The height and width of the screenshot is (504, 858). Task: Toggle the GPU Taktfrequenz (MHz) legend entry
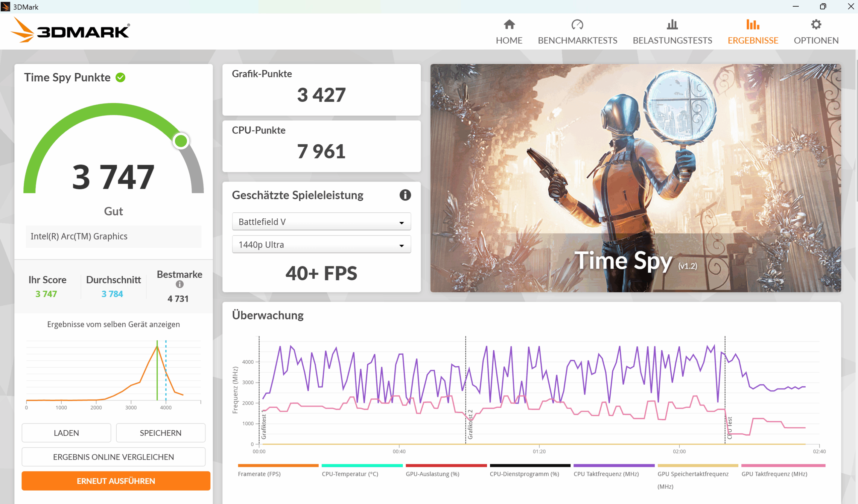[774, 474]
